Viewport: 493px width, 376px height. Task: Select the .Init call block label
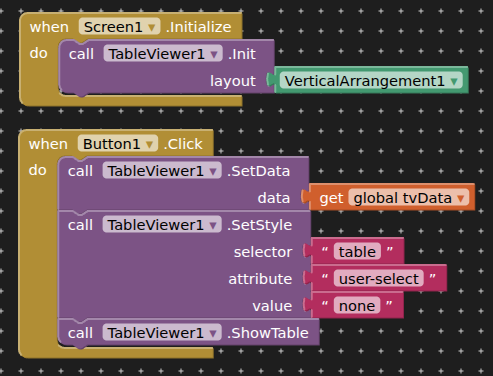(x=242, y=54)
